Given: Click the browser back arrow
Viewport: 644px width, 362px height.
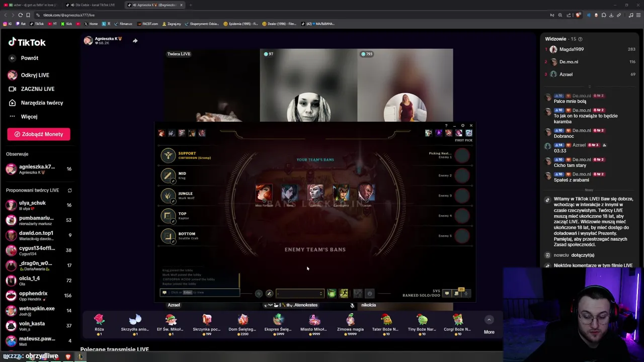Looking at the screenshot, I should [6, 15].
